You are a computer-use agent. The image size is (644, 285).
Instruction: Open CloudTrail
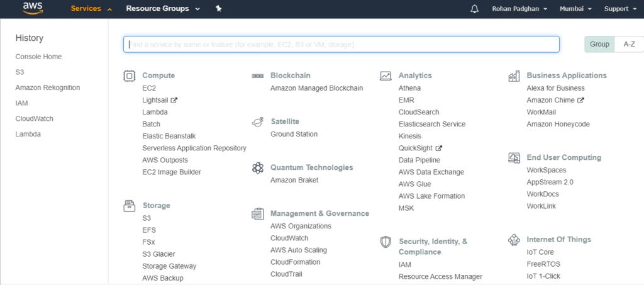coord(287,274)
